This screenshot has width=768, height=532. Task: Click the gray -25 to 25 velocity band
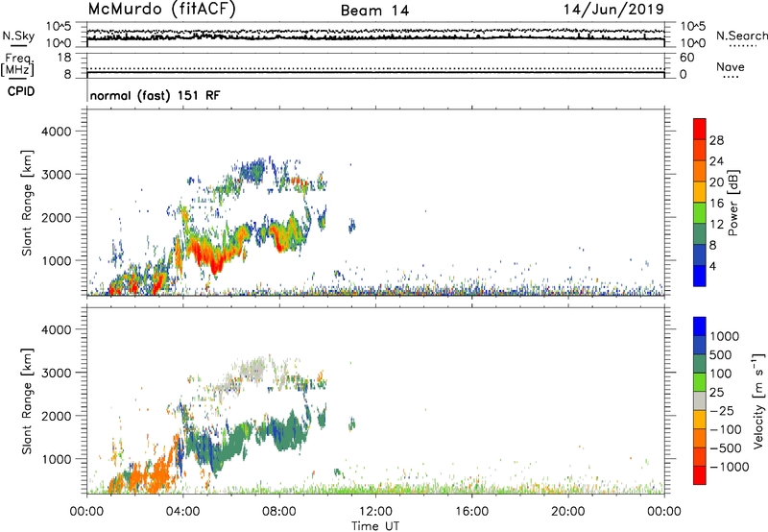[700, 400]
